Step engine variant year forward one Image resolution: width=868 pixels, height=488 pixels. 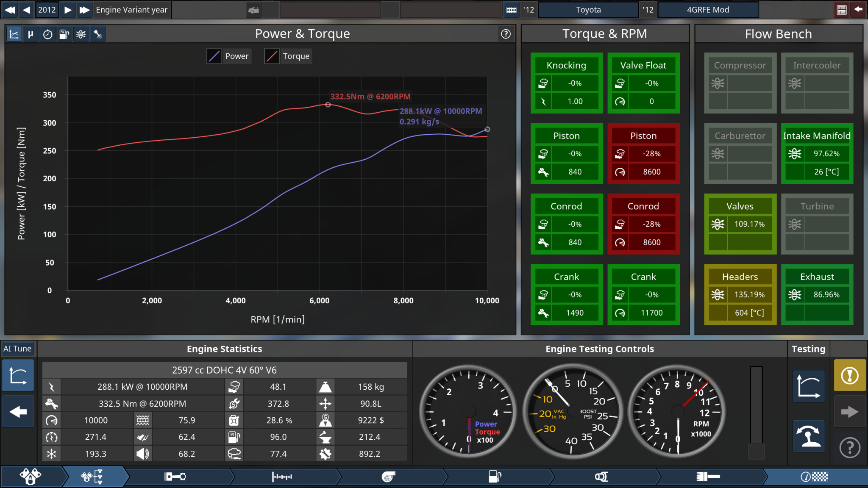point(68,10)
